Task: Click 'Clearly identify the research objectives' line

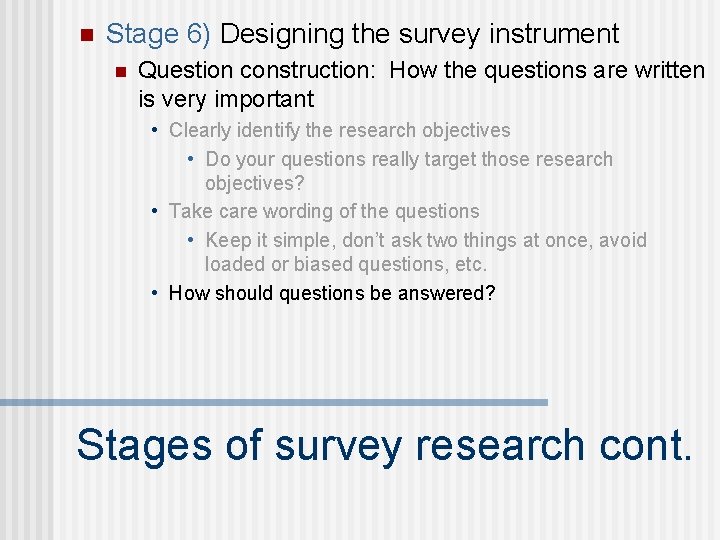Action: click(340, 130)
